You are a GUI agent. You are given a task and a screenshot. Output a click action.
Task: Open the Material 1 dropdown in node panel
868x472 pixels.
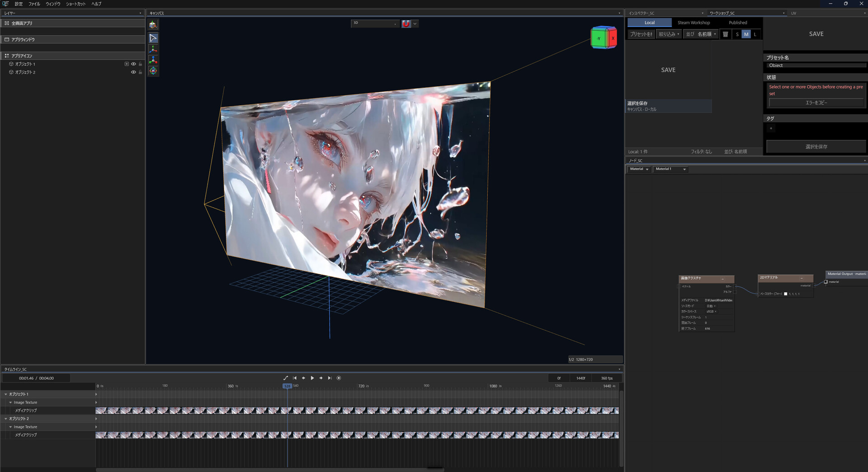pyautogui.click(x=671, y=169)
